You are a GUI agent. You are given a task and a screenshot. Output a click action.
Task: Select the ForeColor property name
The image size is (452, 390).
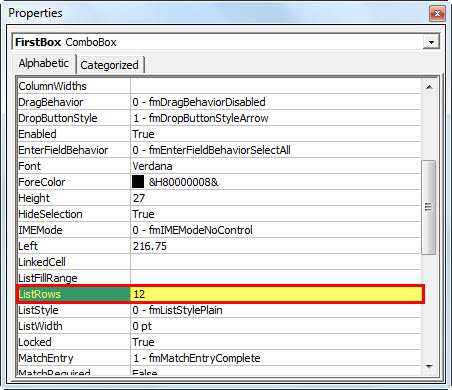[x=42, y=182]
